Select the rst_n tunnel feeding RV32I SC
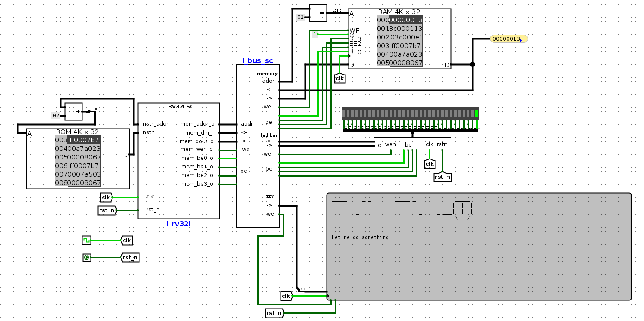Viewport: 644px width, 321px height. pos(107,210)
